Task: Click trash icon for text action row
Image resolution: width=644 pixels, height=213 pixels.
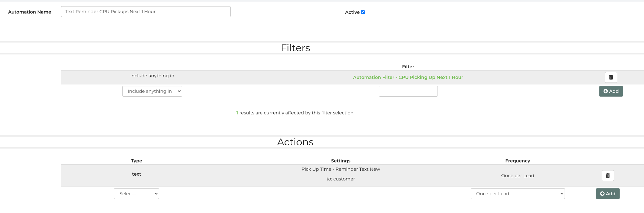Action: [608, 176]
